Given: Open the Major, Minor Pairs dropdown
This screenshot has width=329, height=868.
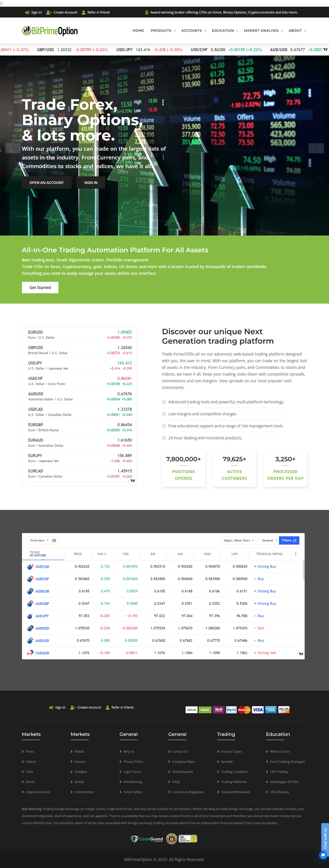Looking at the screenshot, I should coord(239,540).
